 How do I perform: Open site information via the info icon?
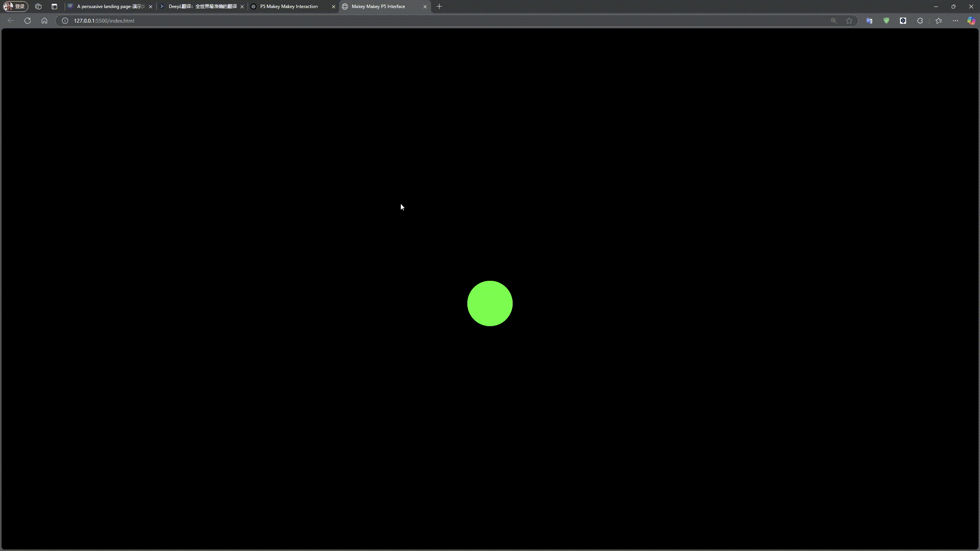coord(65,21)
